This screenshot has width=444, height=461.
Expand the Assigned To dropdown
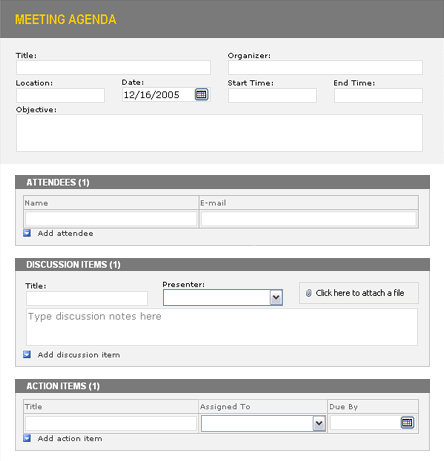(x=319, y=423)
